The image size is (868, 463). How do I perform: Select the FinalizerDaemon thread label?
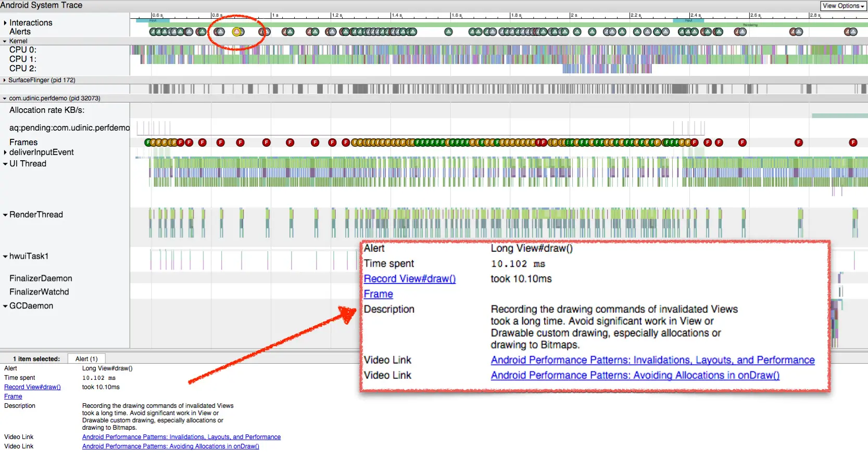(41, 279)
